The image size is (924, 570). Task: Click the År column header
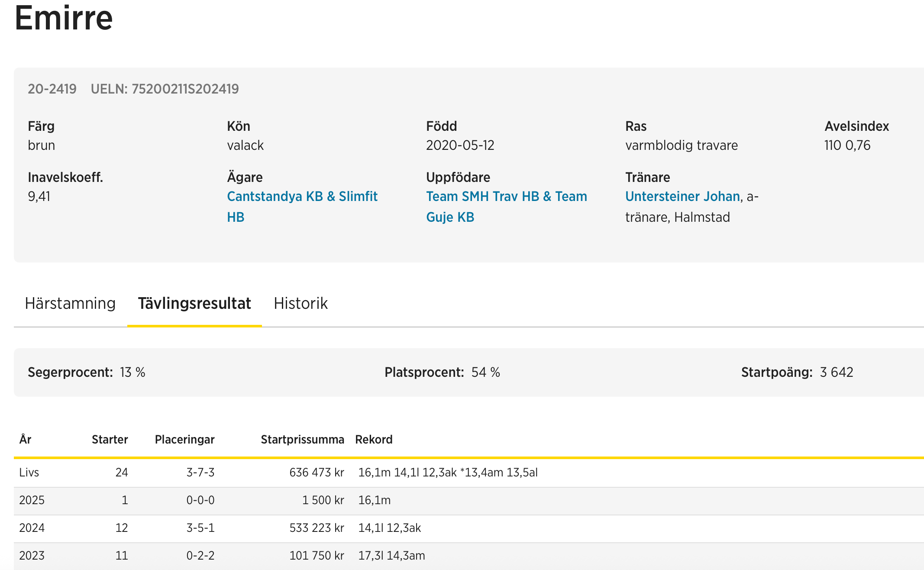click(x=25, y=440)
